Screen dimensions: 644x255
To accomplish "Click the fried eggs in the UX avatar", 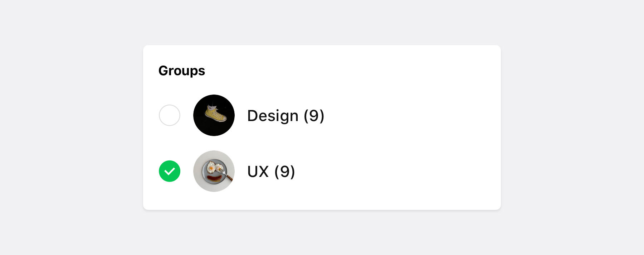I will pyautogui.click(x=213, y=167).
